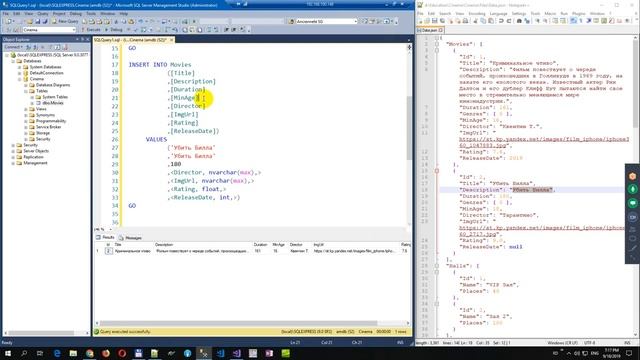Select the Synonyms folder in Object Explorer

[45, 115]
